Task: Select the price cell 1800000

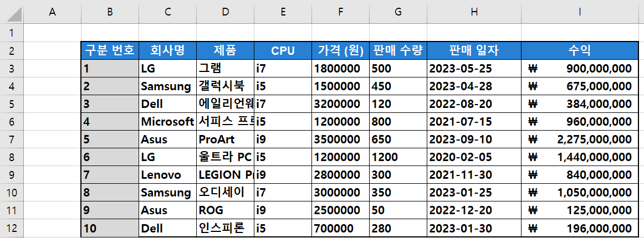Action: [340, 69]
